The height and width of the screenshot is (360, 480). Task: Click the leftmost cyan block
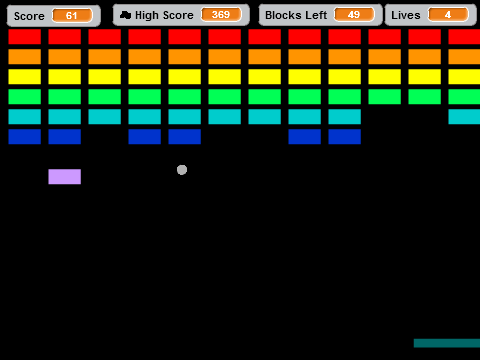(25, 117)
